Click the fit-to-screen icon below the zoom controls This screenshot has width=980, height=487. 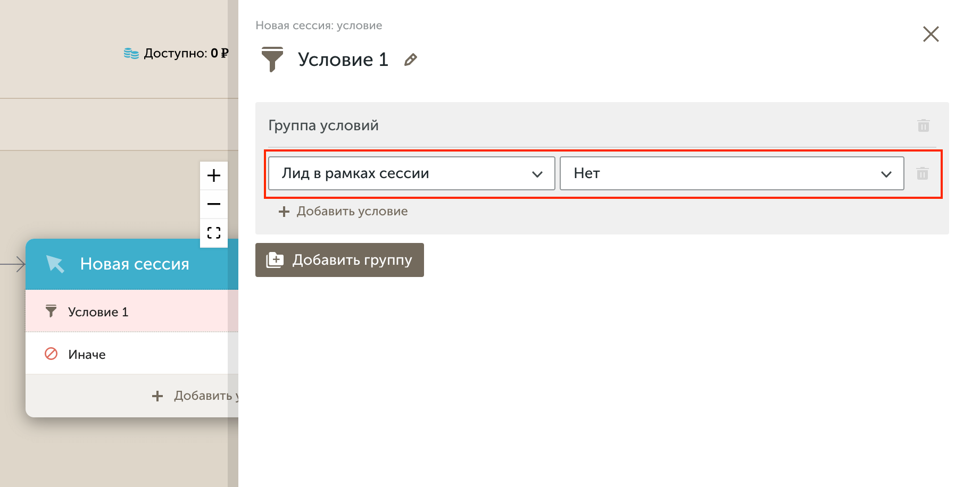coord(213,232)
